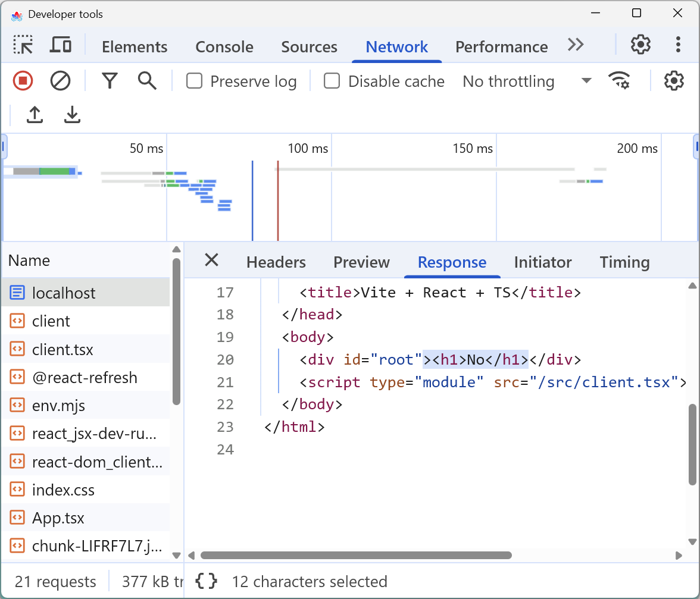Click the title tag on line 17
The height and width of the screenshot is (599, 700).
[x=440, y=293]
